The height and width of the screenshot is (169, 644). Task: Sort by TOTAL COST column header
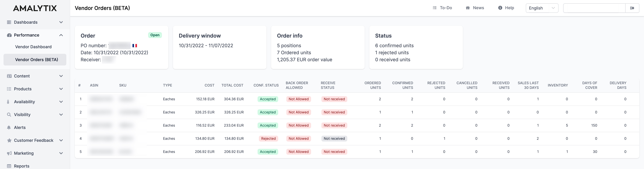pos(232,85)
